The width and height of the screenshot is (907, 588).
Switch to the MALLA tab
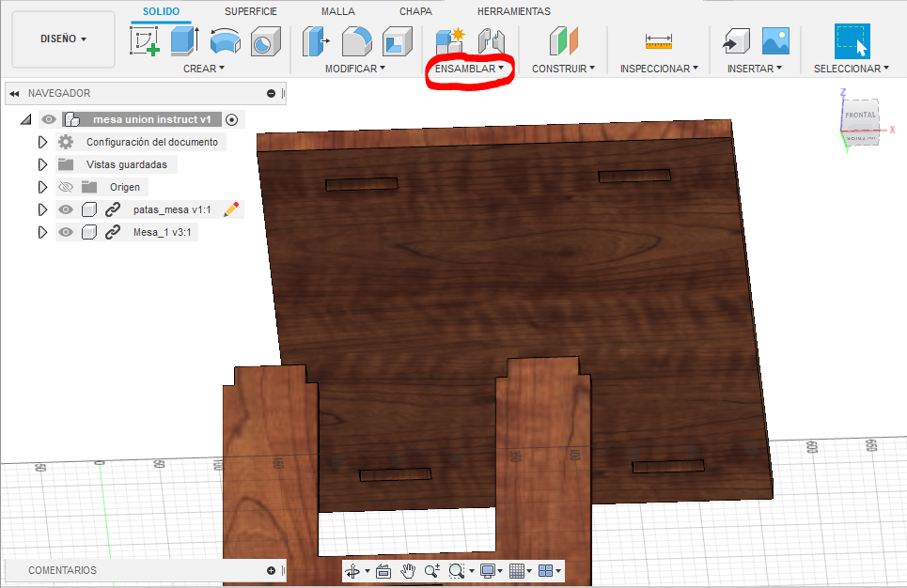[338, 11]
